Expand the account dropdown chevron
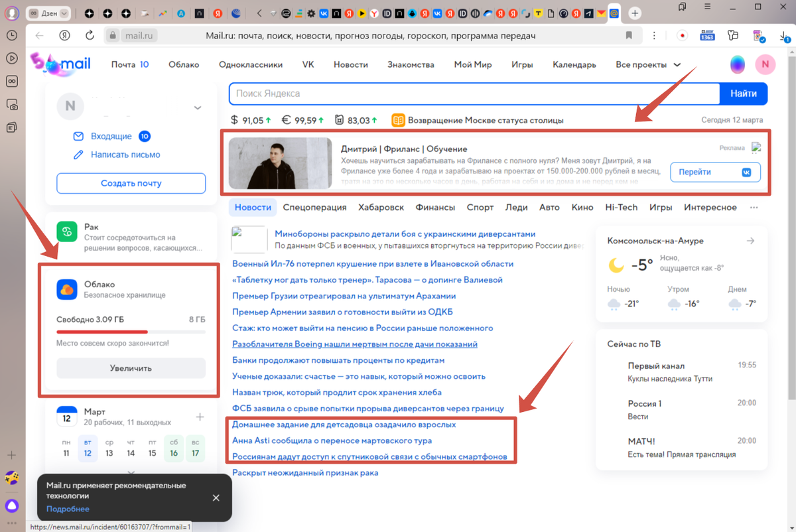This screenshot has height=532, width=796. pyautogui.click(x=197, y=107)
